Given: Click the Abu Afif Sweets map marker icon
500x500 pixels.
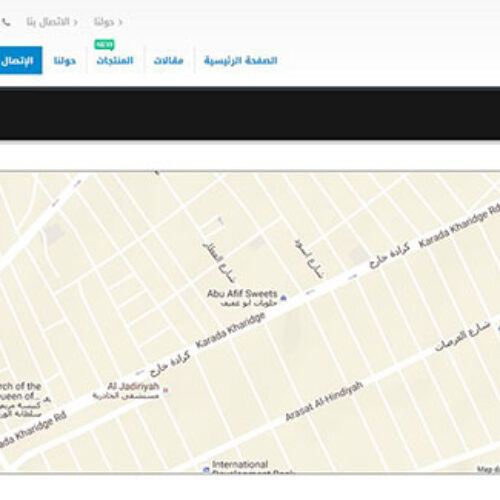Looking at the screenshot, I should click(284, 298).
